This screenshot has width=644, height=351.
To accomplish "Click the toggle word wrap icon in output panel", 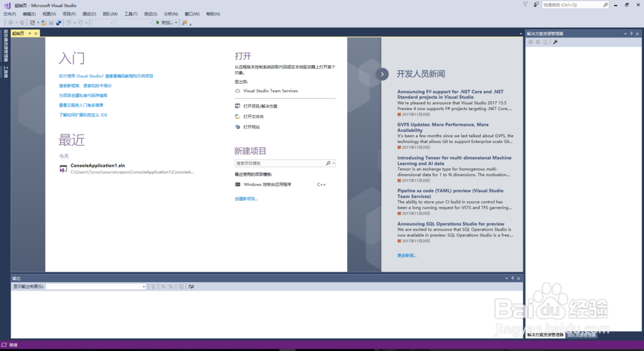I will (x=191, y=287).
